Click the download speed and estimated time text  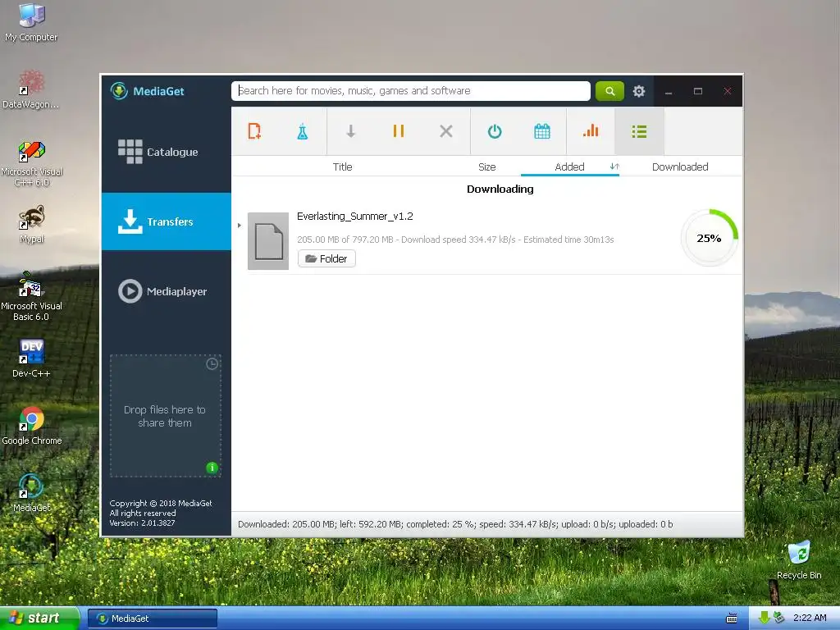(x=455, y=240)
